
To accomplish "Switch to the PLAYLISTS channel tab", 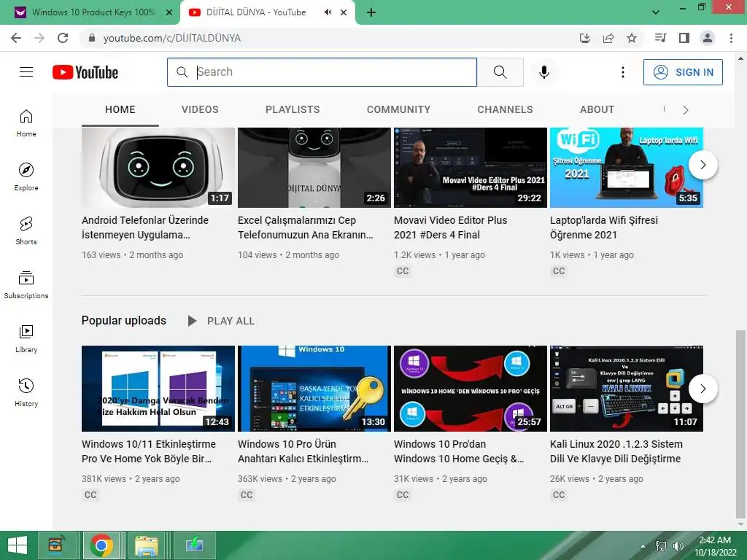I will pos(293,109).
